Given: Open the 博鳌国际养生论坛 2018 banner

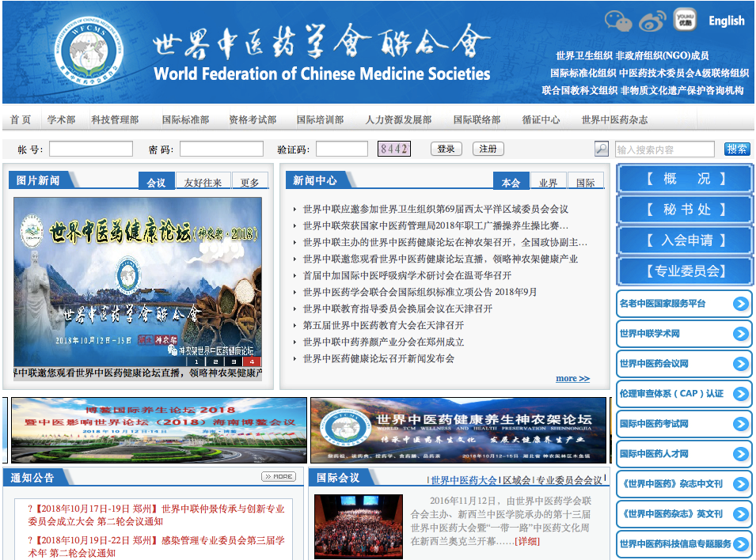Looking at the screenshot, I should pos(159,429).
